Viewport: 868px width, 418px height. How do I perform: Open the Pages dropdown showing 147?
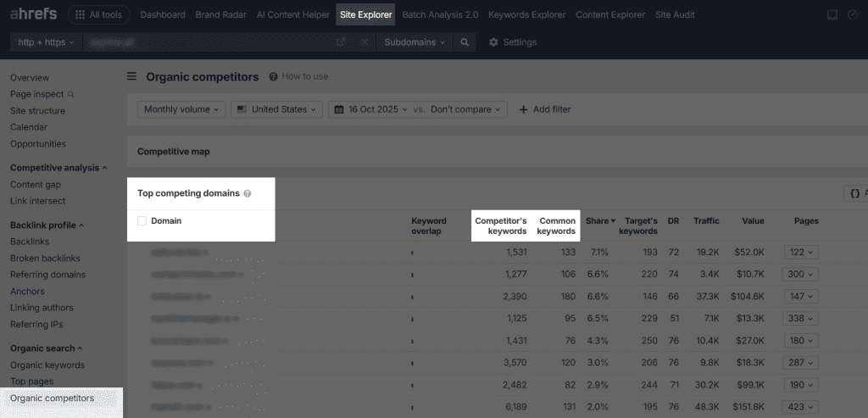pos(801,296)
